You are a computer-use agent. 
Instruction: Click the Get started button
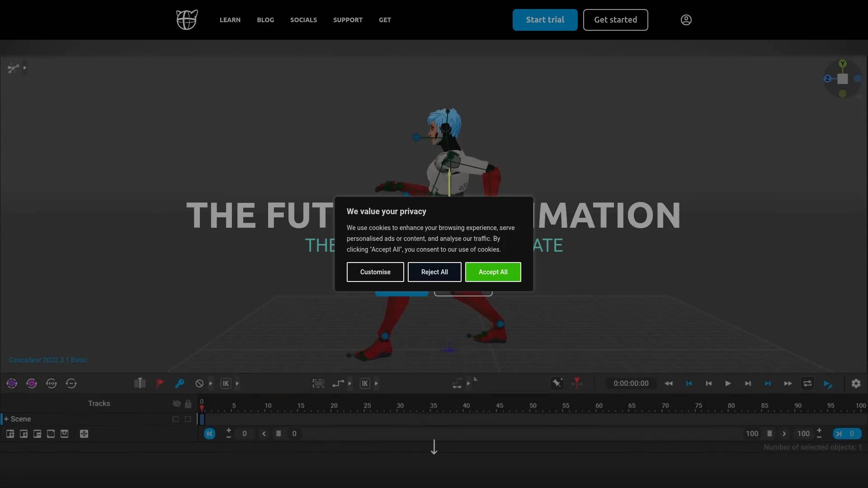click(615, 20)
